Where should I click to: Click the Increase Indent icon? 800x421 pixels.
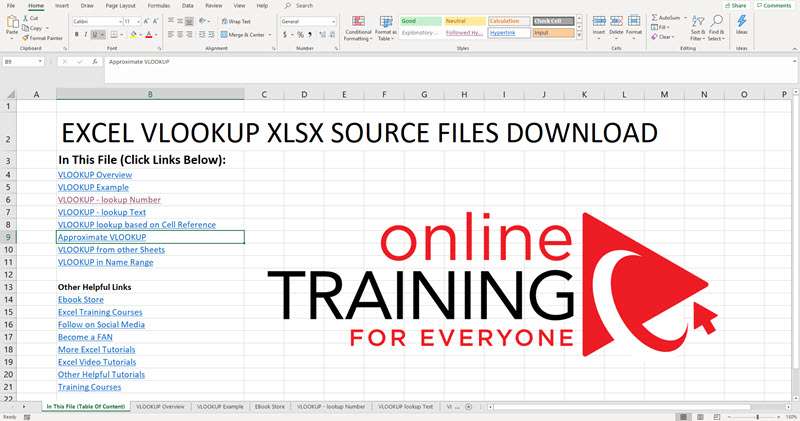click(211, 35)
